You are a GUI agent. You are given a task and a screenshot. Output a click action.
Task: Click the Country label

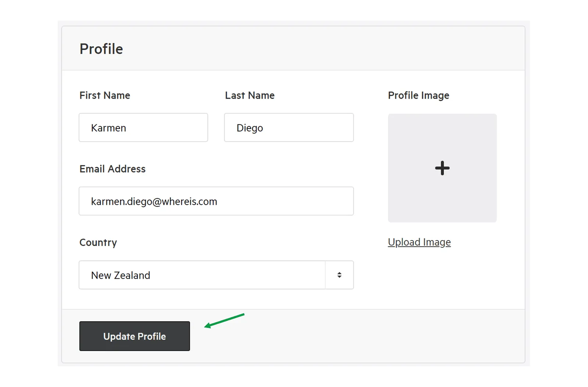coord(98,243)
